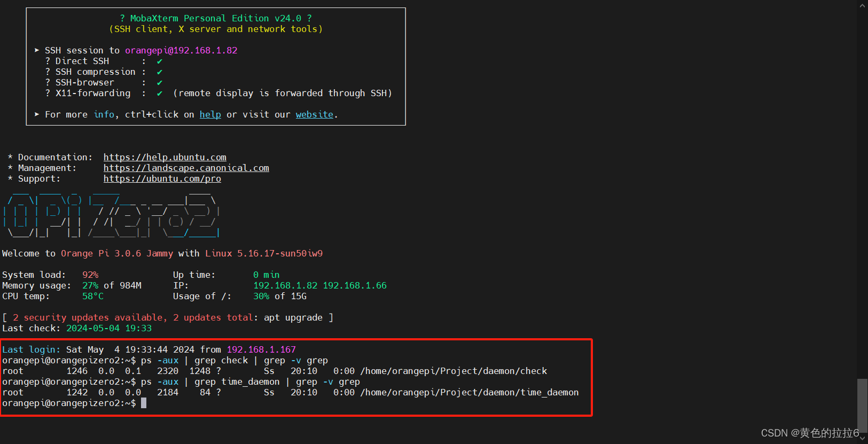The width and height of the screenshot is (868, 444).
Task: Click 'Orange Pi 3.0.6 Jammy' welcome text
Action: pyautogui.click(x=117, y=253)
